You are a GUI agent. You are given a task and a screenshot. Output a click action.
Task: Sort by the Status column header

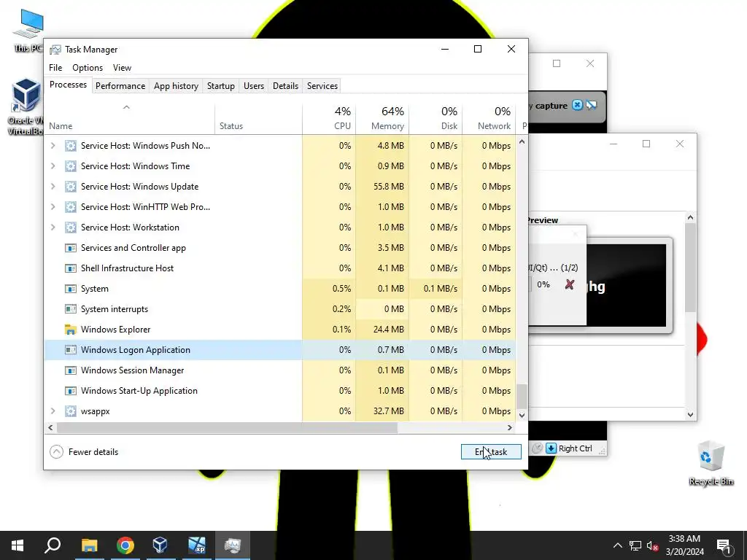[x=258, y=119]
